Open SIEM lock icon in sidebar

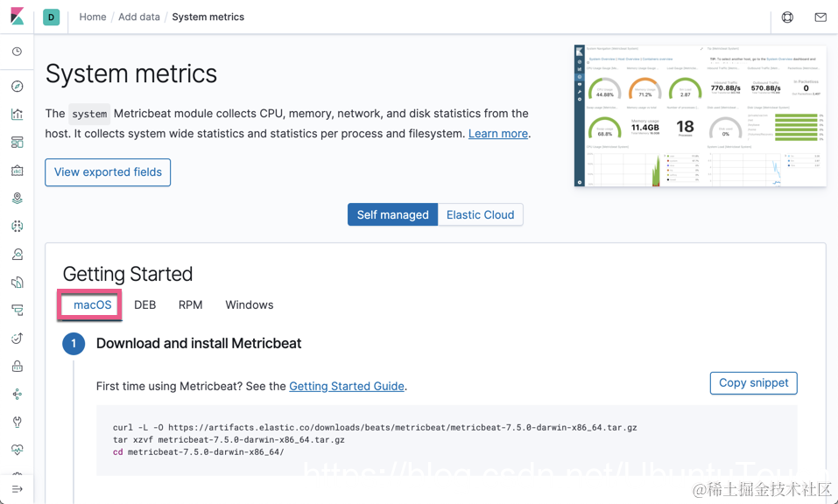[x=18, y=367]
